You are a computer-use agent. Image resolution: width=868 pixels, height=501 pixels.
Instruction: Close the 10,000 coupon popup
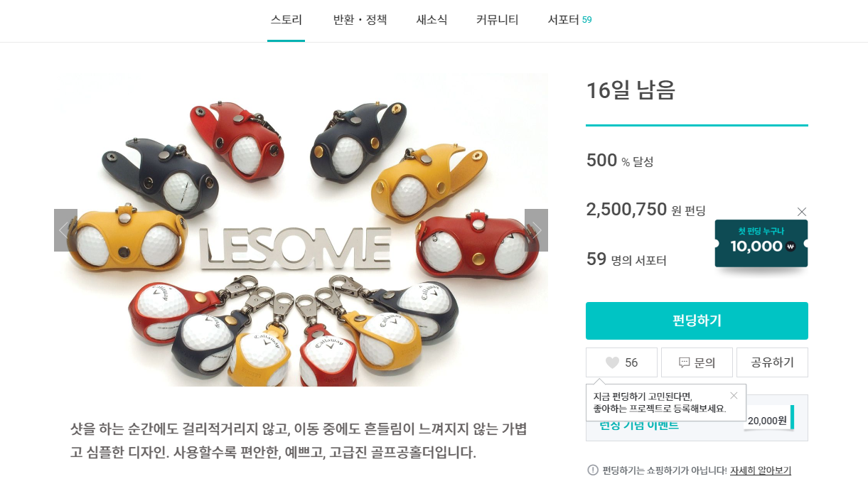pos(802,211)
